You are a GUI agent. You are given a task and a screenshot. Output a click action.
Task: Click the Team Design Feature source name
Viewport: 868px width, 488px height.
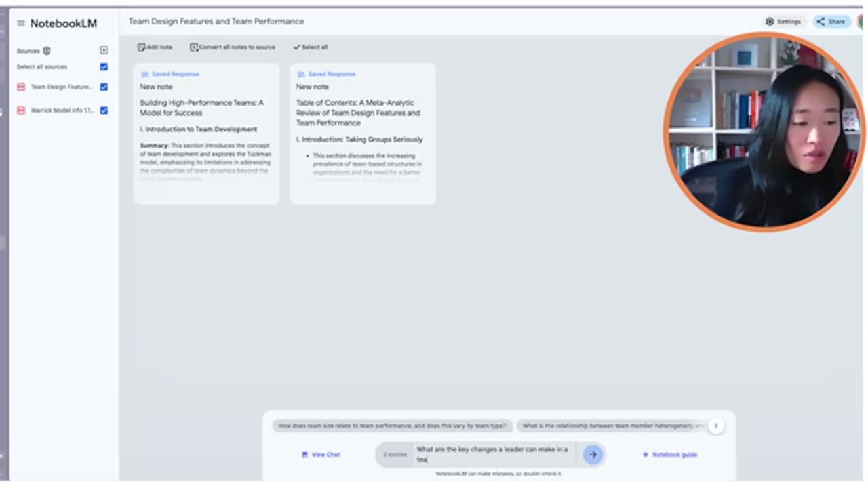click(x=62, y=87)
